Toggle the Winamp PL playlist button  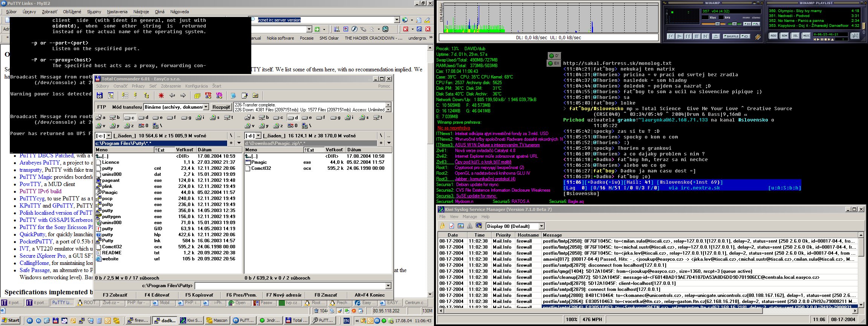point(756,24)
